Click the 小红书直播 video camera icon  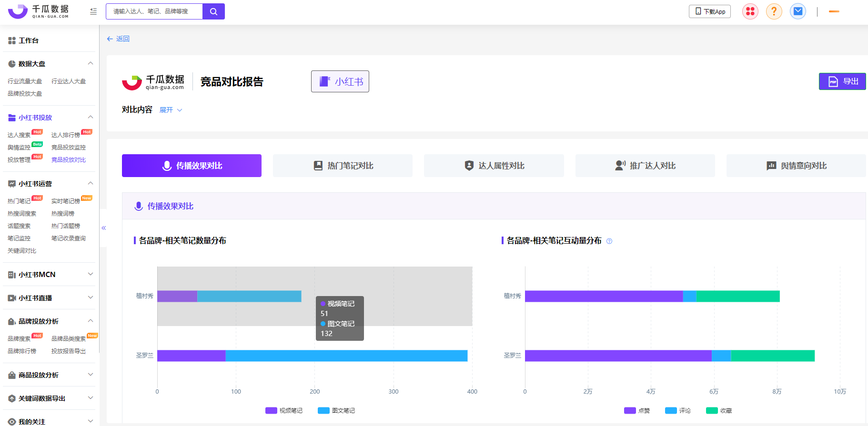point(12,298)
